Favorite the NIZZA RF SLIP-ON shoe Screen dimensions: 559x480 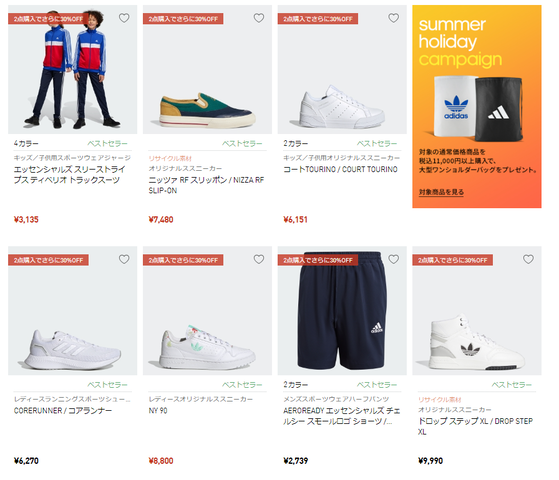point(259,18)
